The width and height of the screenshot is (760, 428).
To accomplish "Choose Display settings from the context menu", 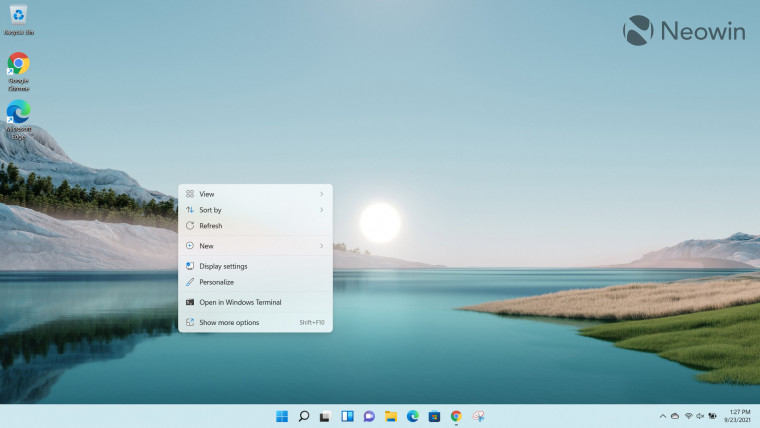I will pyautogui.click(x=255, y=266).
